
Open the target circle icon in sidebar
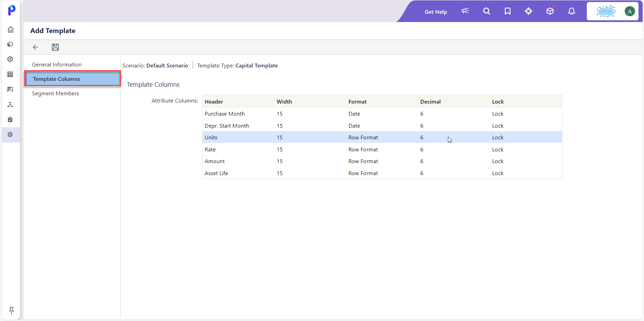10,59
